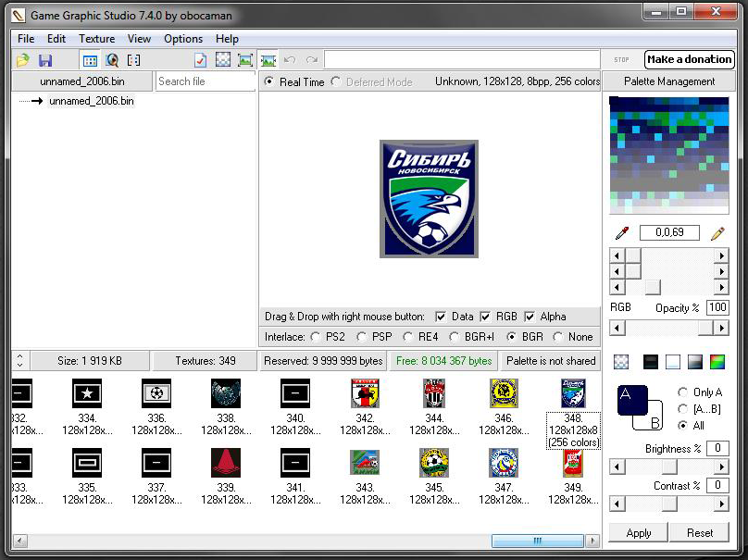Select texture thumbnail 346

pyautogui.click(x=504, y=393)
